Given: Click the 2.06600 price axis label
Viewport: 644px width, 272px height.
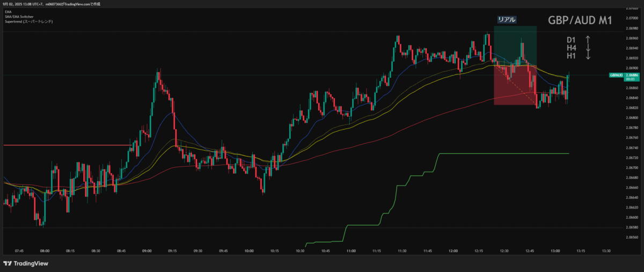Looking at the screenshot, I should [632, 217].
